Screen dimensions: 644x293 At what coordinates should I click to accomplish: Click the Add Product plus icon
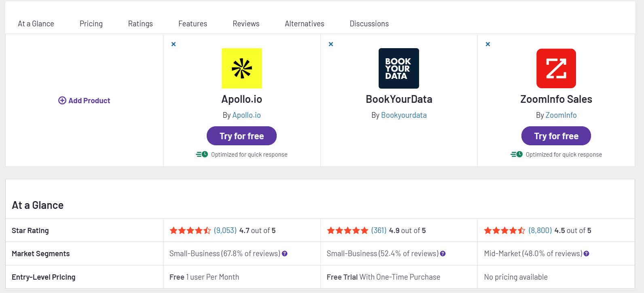pyautogui.click(x=62, y=100)
